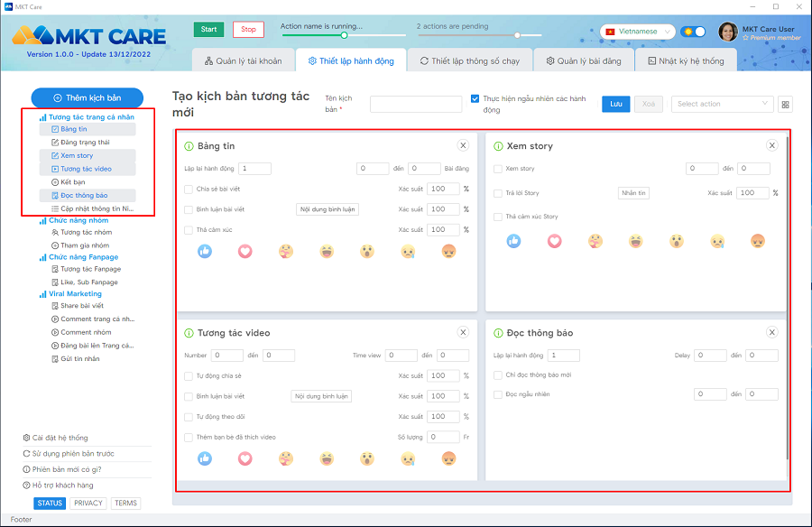This screenshot has height=527, width=812.
Task: Uncheck Thực hiện ngẫu nhiên các hành động
Action: point(475,98)
